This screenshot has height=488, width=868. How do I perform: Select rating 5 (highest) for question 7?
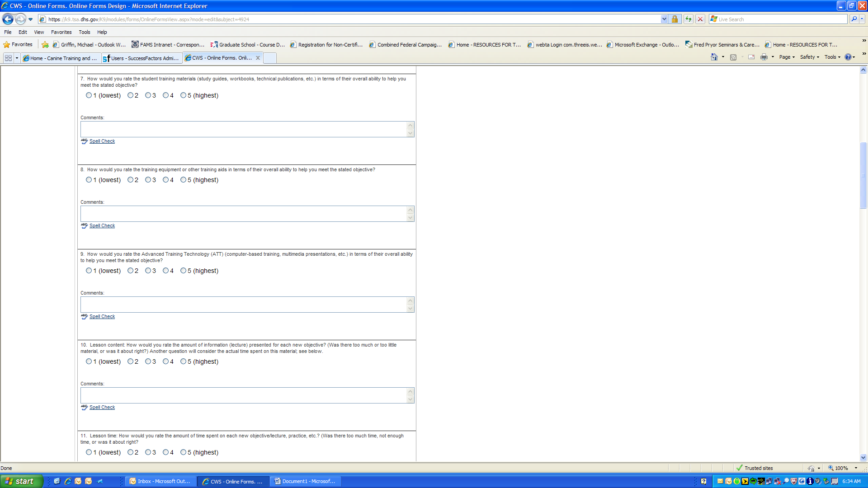point(183,95)
